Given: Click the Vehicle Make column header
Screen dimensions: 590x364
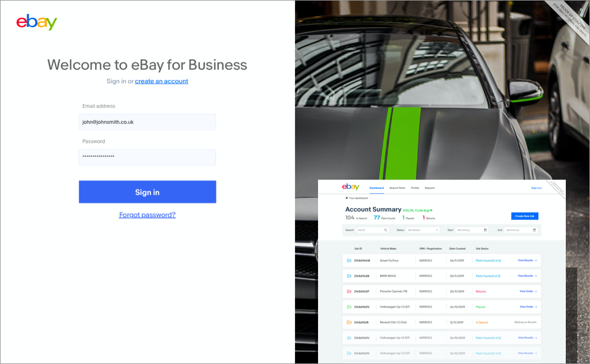Looking at the screenshot, I should tap(388, 249).
